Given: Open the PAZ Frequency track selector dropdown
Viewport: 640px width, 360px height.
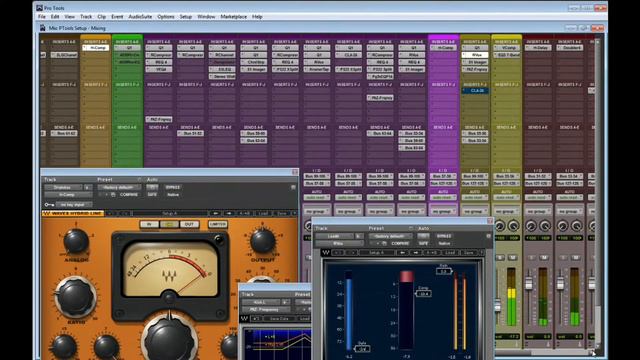Looking at the screenshot, I should click(x=260, y=302).
